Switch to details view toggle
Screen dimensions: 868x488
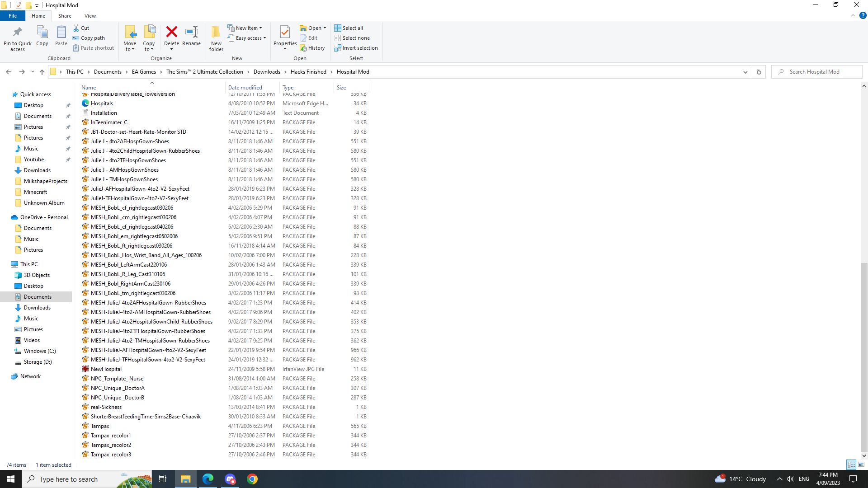click(851, 465)
